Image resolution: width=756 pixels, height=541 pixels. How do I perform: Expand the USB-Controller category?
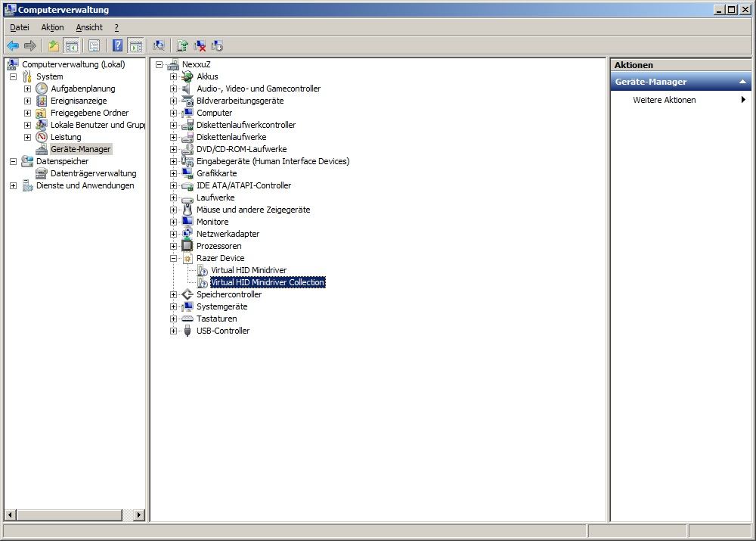(174, 331)
